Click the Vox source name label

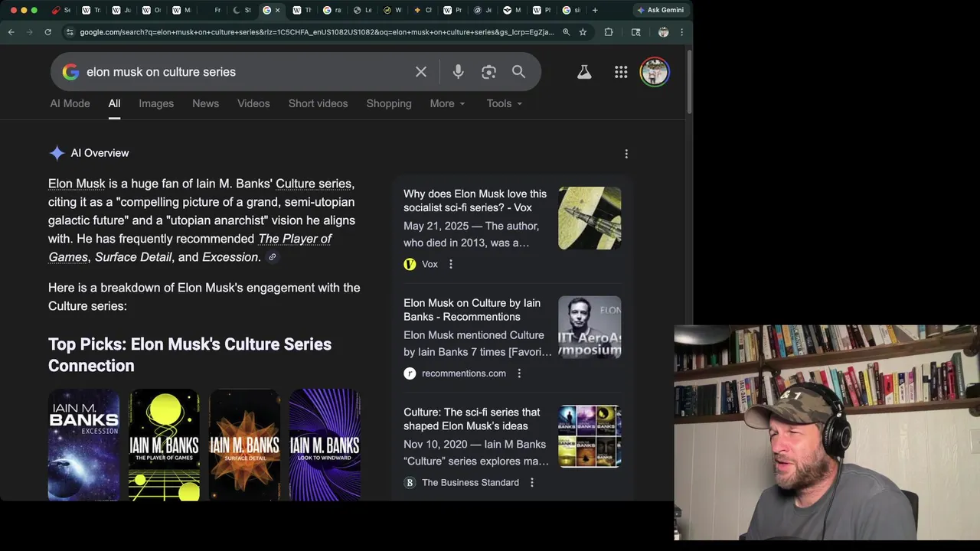tap(430, 264)
